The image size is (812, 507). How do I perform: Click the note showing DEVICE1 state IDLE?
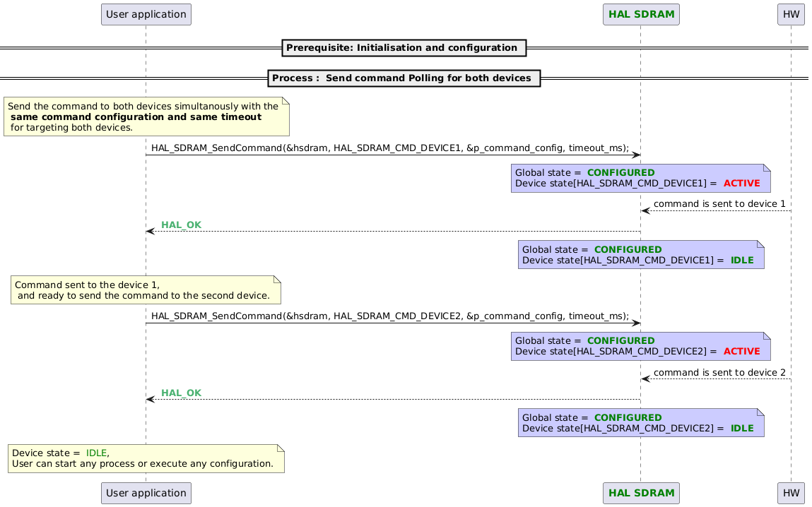641,254
